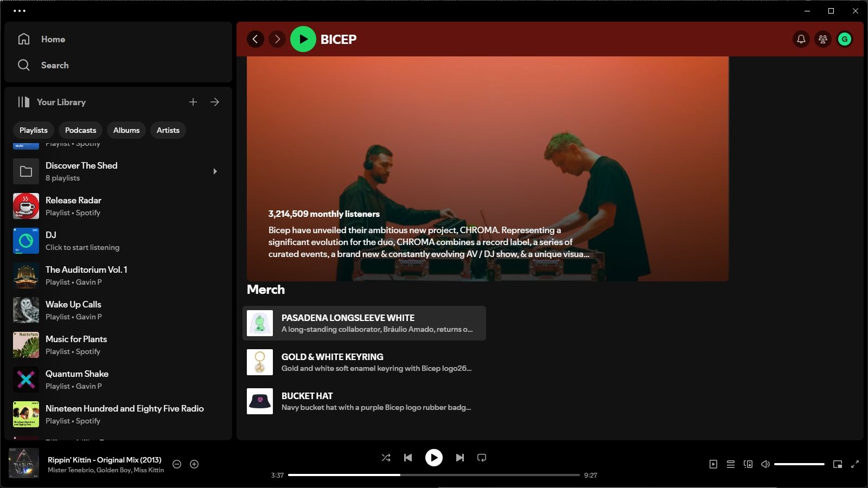The height and width of the screenshot is (488, 868).
Task: Open BUCKET HAT merch item
Action: pos(364,401)
